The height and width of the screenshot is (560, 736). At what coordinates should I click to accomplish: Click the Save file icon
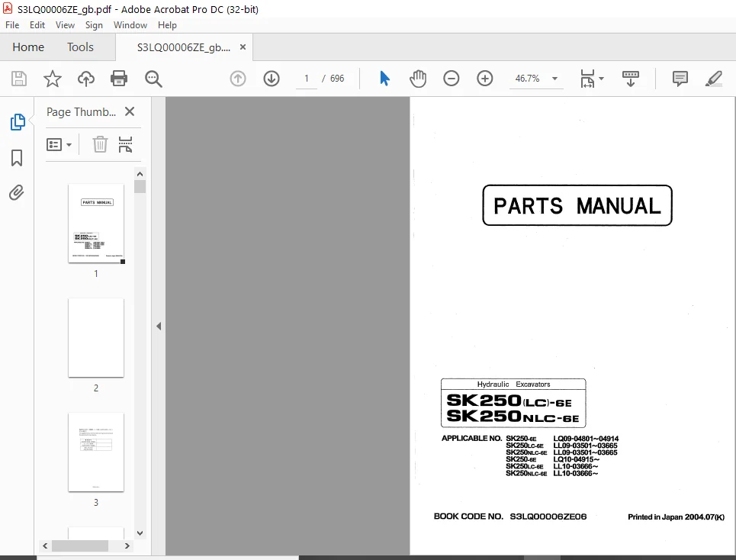(x=19, y=79)
